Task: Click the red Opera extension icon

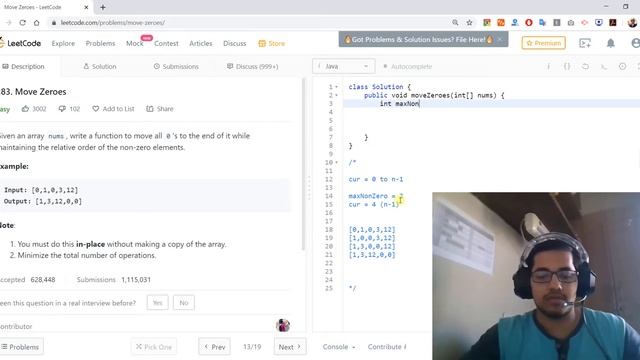Action: [x=529, y=22]
